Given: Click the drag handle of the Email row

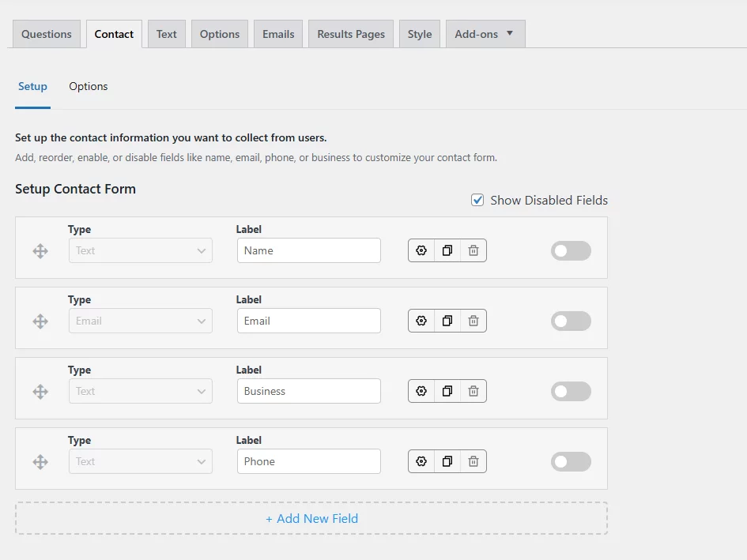Looking at the screenshot, I should pos(39,320).
